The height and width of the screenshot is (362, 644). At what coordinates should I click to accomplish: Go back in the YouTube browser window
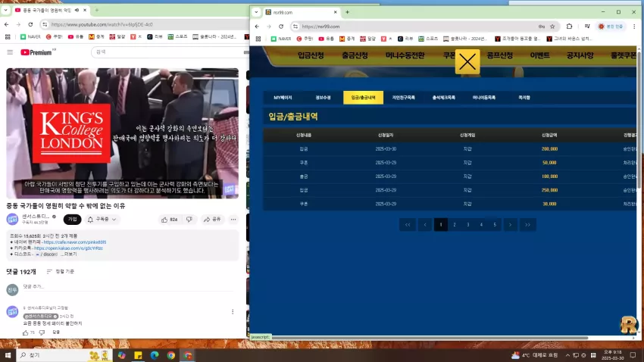point(7,25)
